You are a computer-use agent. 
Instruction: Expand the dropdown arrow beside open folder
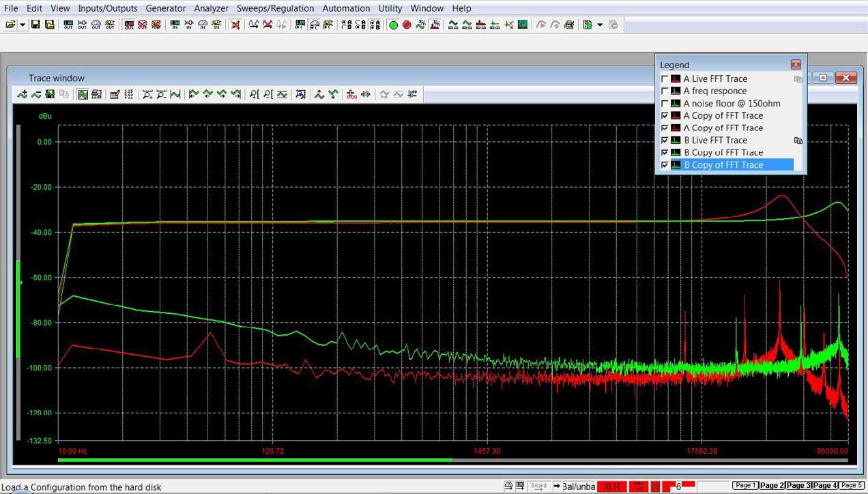pos(23,25)
